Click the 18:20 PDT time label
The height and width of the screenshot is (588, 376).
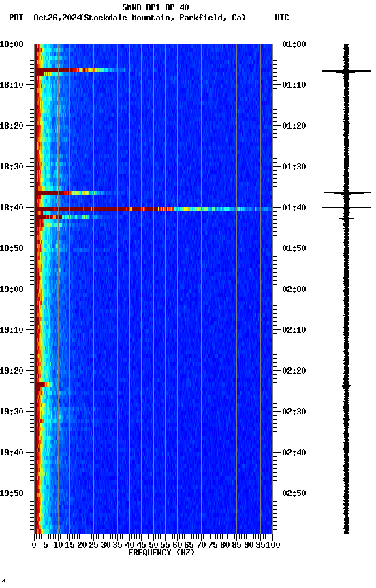[x=12, y=126]
